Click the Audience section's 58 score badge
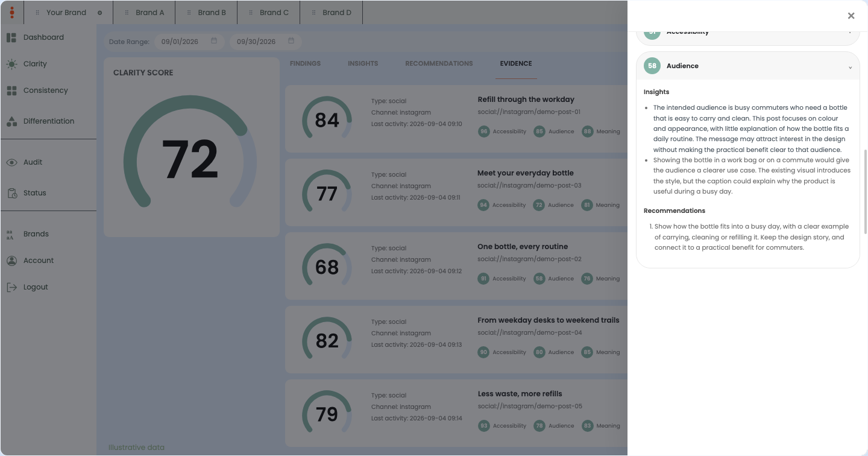 tap(652, 66)
